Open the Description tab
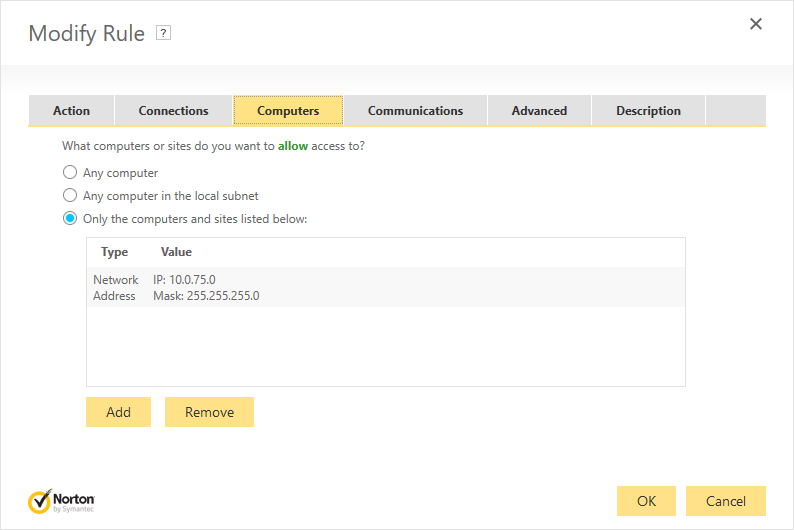Viewport: 794px width, 530px height. point(648,110)
